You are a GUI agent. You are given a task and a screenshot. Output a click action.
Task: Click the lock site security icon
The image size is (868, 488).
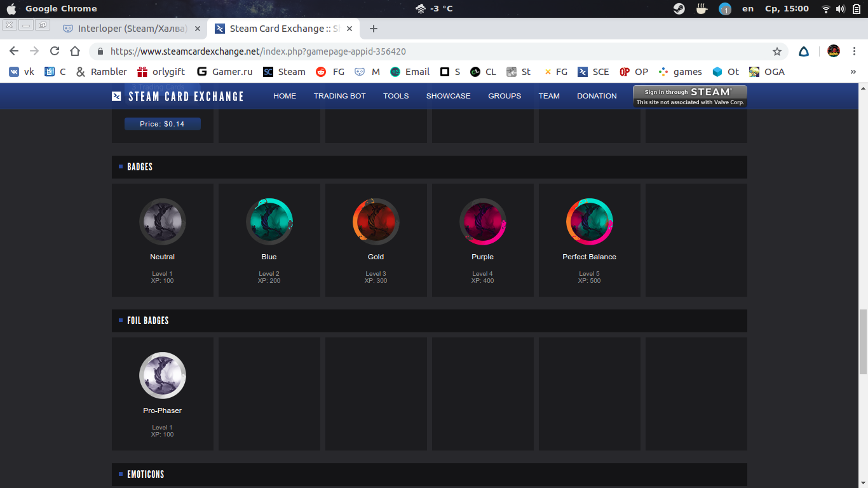pyautogui.click(x=100, y=51)
